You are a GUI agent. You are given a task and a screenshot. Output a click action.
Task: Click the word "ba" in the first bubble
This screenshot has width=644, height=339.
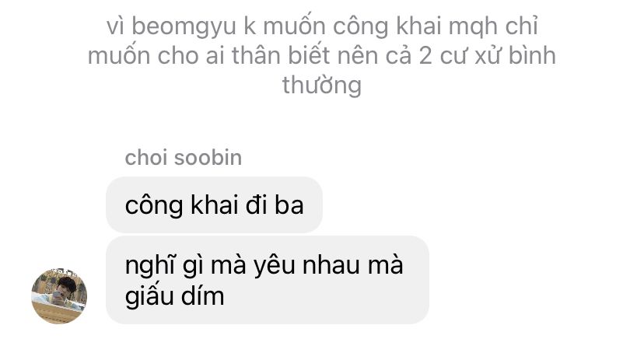(x=289, y=204)
